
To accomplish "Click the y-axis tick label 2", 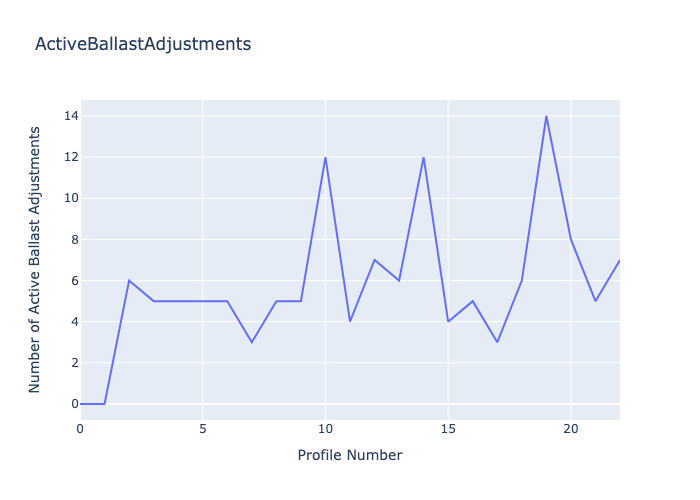I will pos(70,363).
